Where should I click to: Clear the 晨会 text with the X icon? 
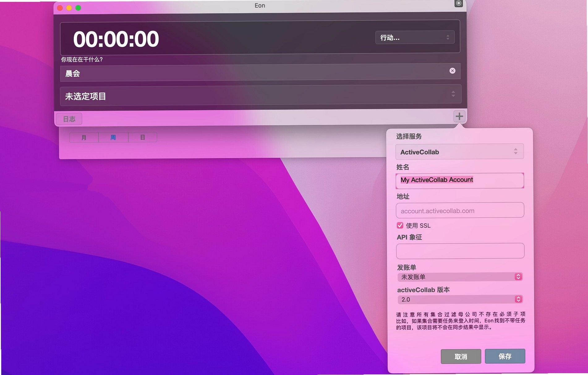pos(452,71)
